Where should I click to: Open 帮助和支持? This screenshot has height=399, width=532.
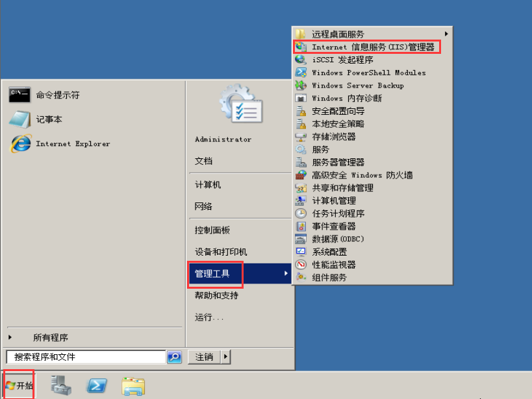click(216, 295)
